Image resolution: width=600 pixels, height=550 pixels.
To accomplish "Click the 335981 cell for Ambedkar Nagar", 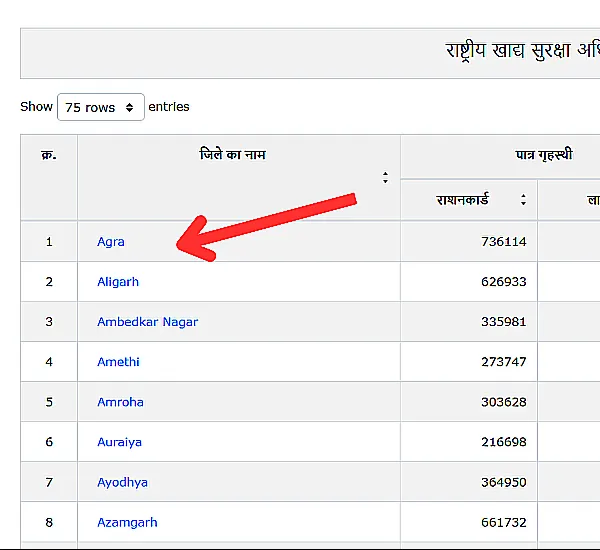I will tap(503, 322).
